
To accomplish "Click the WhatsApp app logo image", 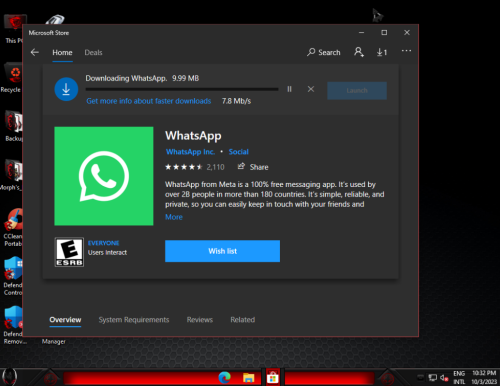I will pos(104,176).
